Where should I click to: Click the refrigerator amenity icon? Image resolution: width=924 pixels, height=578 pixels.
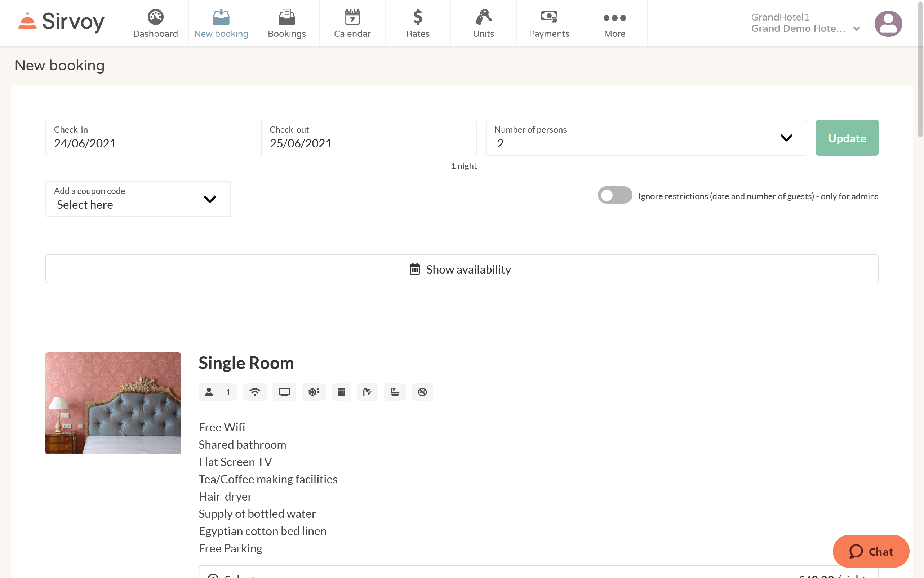point(341,392)
